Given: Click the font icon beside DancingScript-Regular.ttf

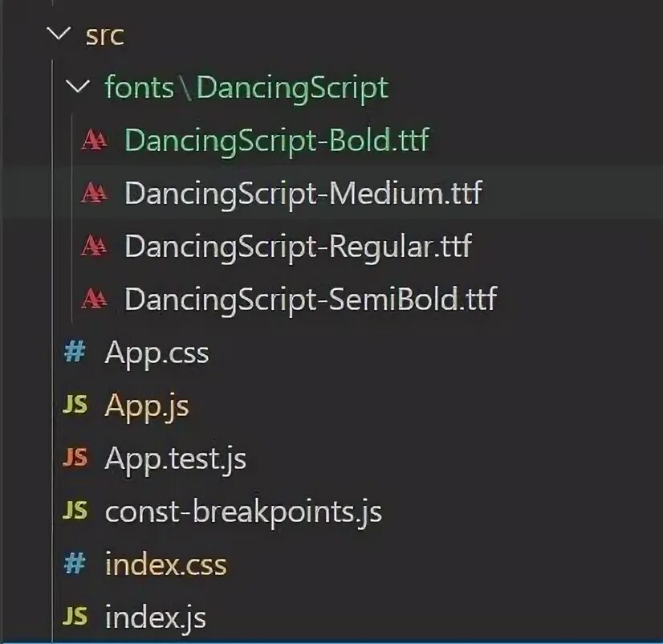Looking at the screenshot, I should (x=94, y=247).
